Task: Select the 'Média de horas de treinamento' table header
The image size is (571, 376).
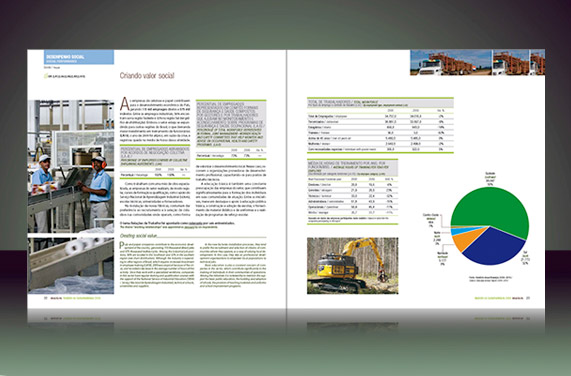Action: tap(353, 168)
